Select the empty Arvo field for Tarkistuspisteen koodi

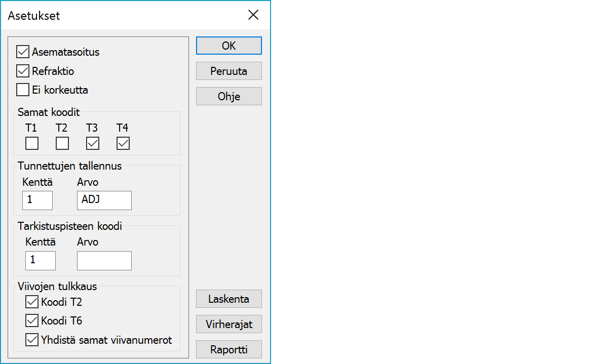click(x=104, y=261)
